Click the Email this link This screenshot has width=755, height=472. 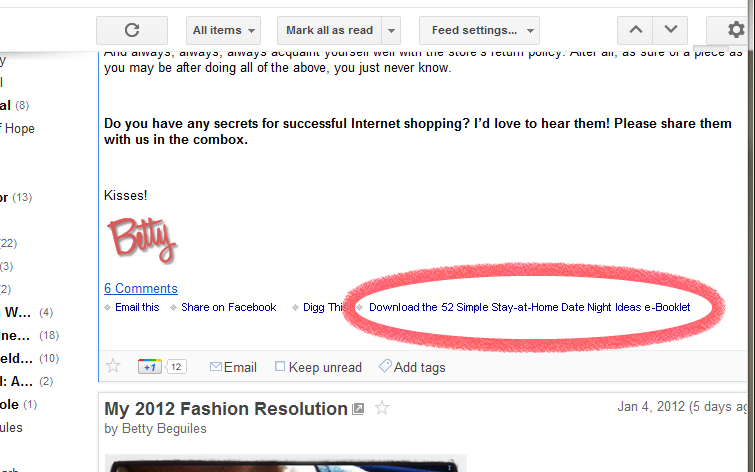click(x=137, y=307)
